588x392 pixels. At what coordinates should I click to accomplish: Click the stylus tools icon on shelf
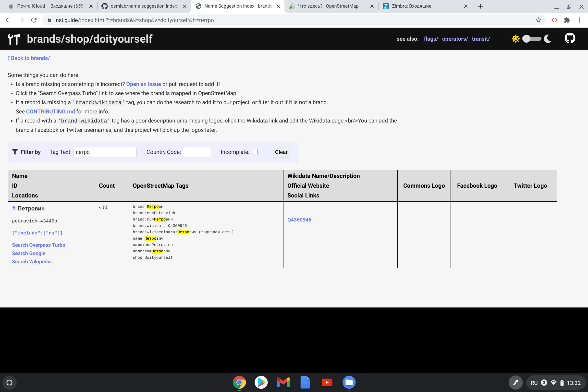click(515, 382)
